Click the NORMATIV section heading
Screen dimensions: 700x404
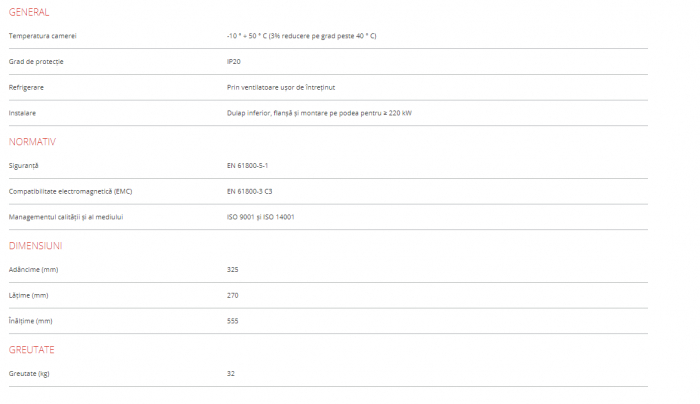(32, 142)
